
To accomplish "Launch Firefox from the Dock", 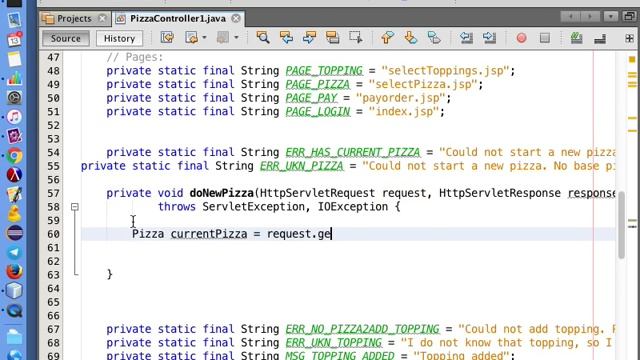I will (x=14, y=271).
